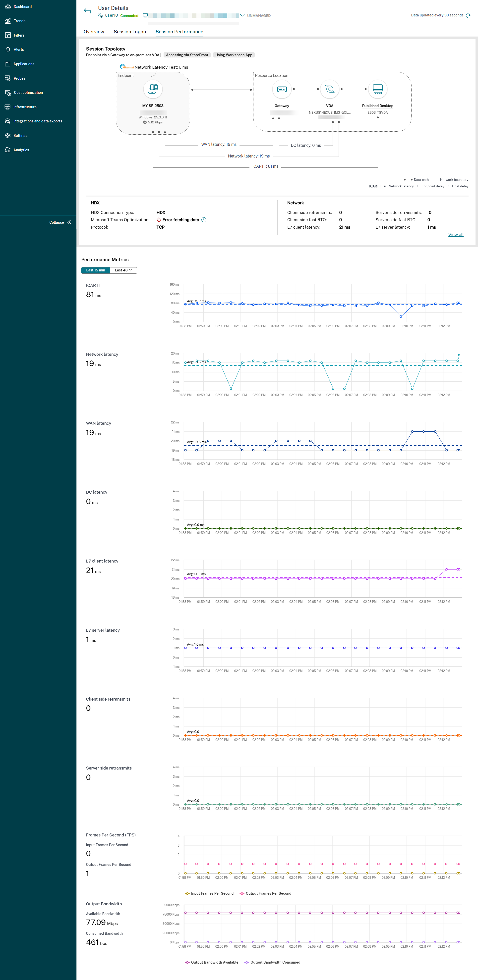Select the Last 15 min time range
The height and width of the screenshot is (980, 478).
click(x=96, y=270)
